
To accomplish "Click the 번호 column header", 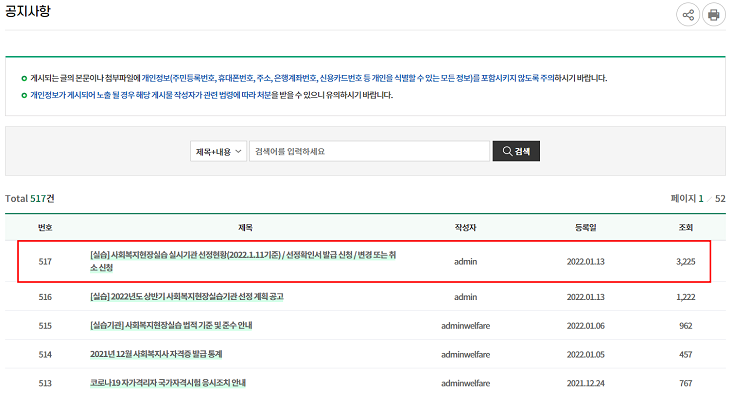I will [x=45, y=228].
